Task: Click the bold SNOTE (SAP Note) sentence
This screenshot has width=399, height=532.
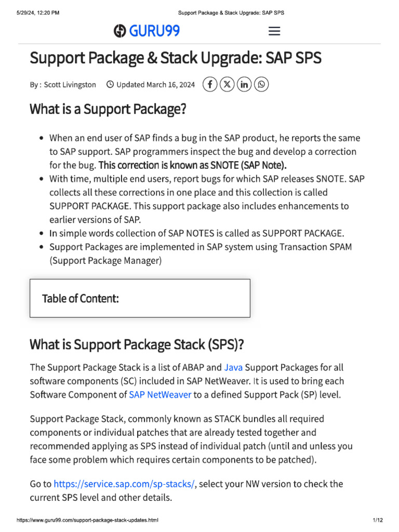Action: pos(192,165)
